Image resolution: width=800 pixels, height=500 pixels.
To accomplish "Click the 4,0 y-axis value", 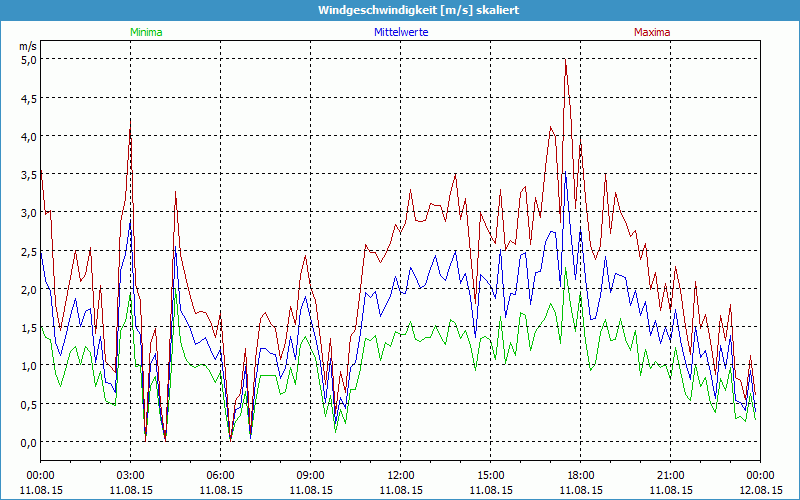I will click(x=28, y=136).
